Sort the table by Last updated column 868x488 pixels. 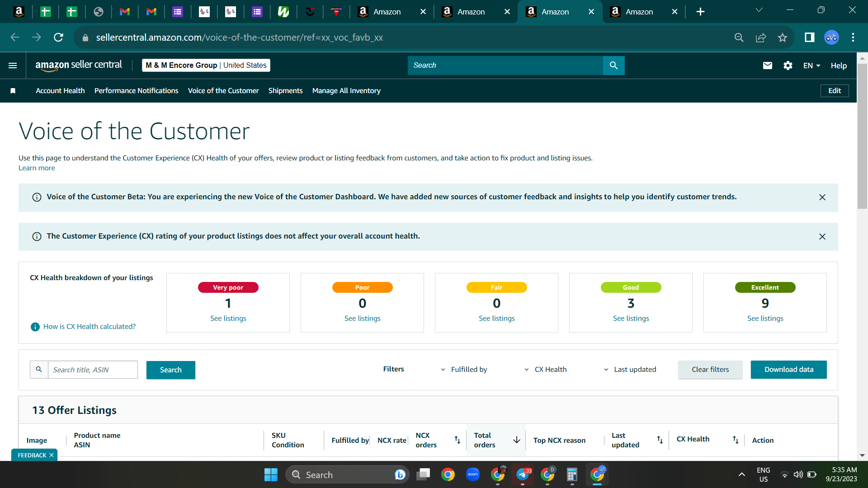[660, 440]
